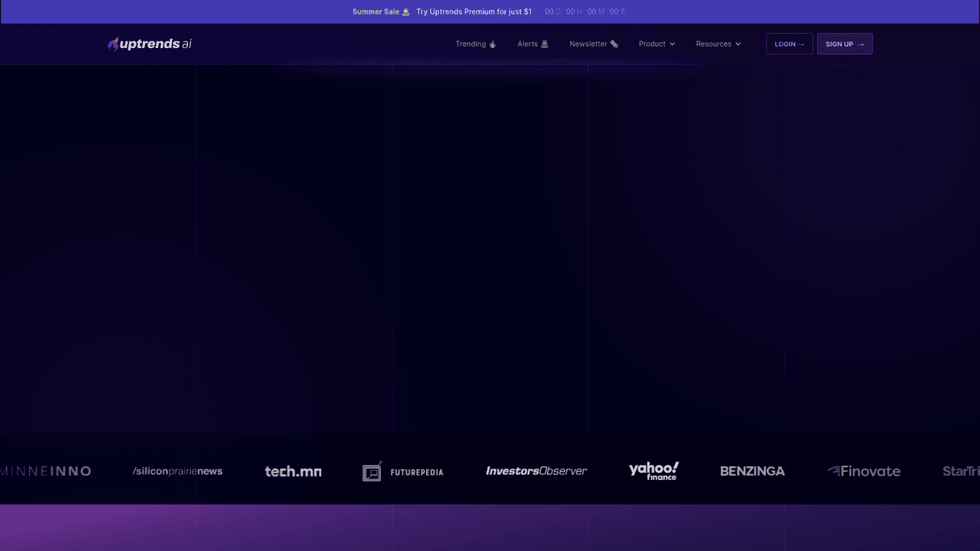Click the Futurepedia logo icon
The width and height of the screenshot is (980, 551).
coord(372,471)
